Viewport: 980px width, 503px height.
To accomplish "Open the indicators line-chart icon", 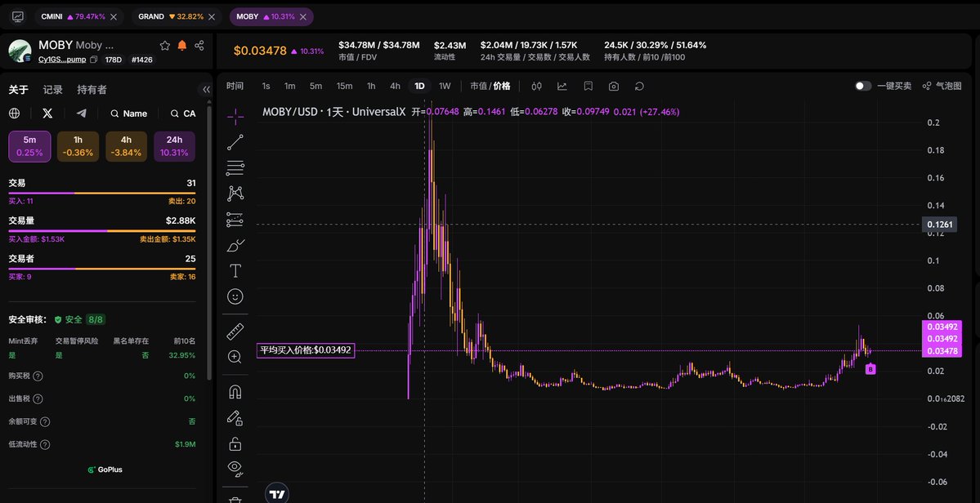I will point(562,86).
